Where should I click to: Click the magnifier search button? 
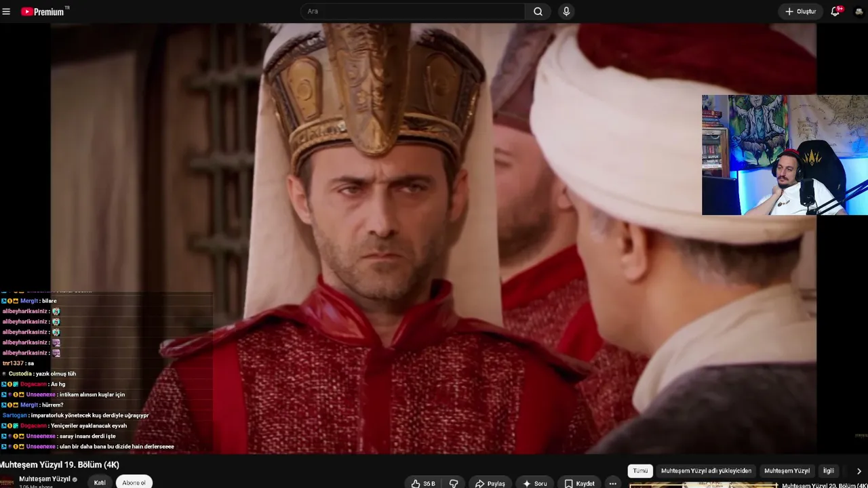tap(538, 12)
